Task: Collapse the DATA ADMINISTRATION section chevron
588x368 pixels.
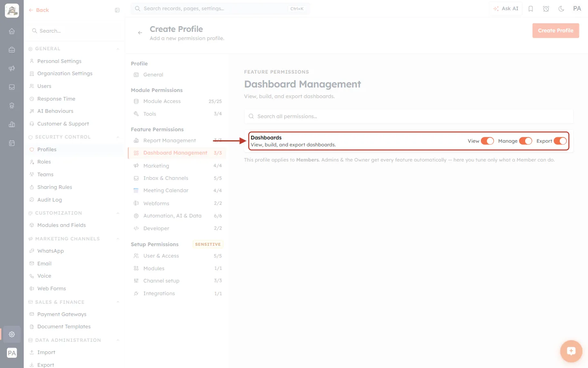Action: [118, 341]
